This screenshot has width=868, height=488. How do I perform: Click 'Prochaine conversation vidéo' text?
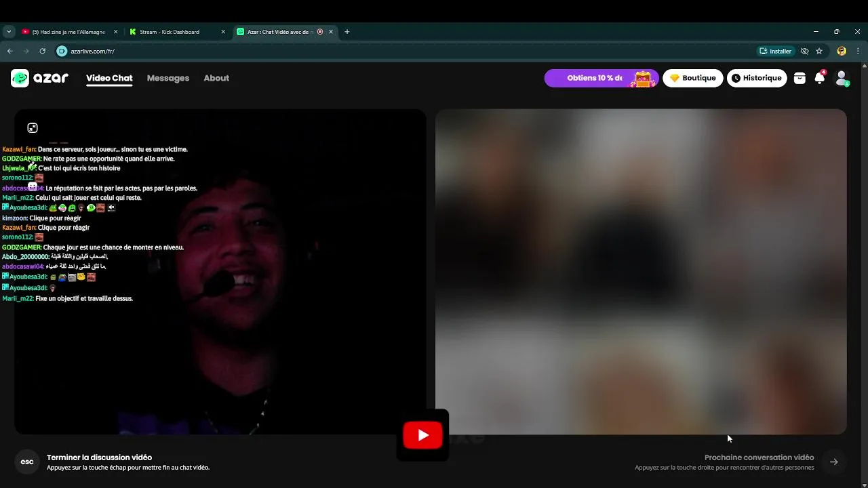tap(759, 457)
